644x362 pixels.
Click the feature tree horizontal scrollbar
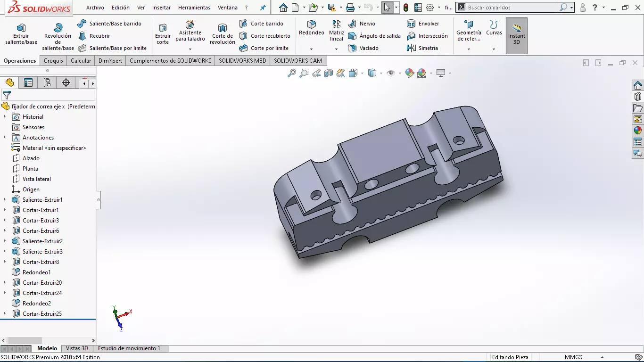tap(25, 340)
